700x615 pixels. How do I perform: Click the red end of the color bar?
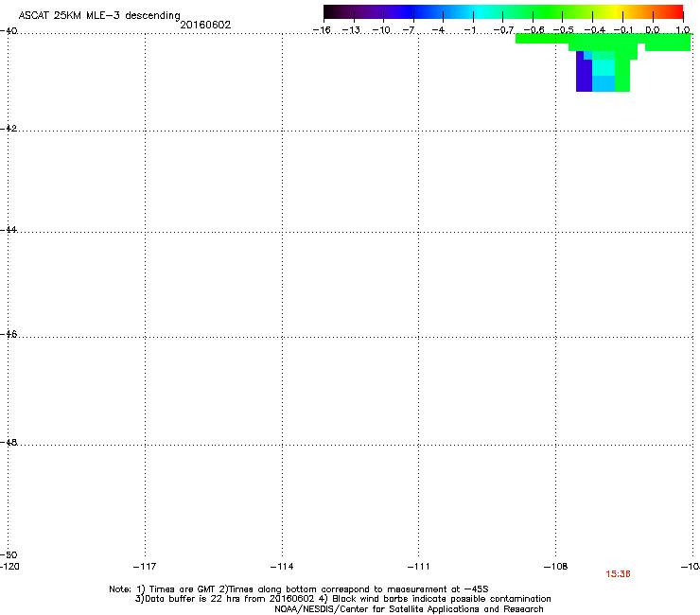[x=676, y=12]
